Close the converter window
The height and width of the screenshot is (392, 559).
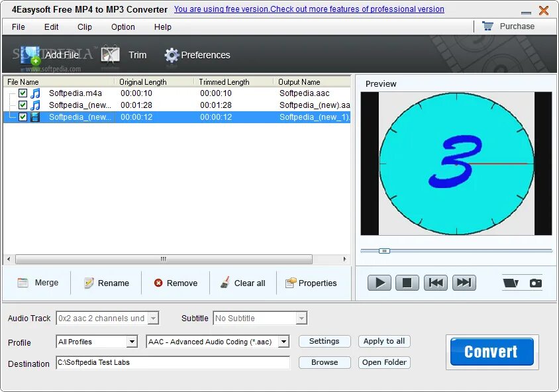pos(544,11)
